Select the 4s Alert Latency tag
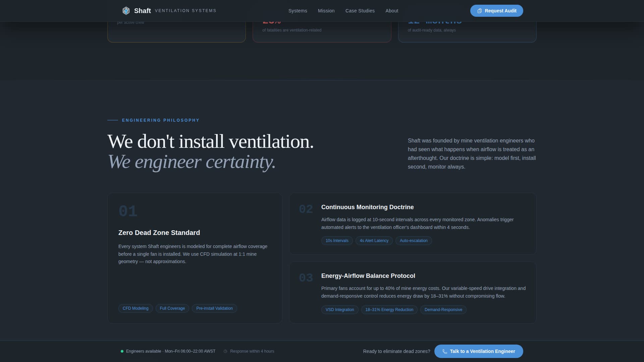 point(374,241)
